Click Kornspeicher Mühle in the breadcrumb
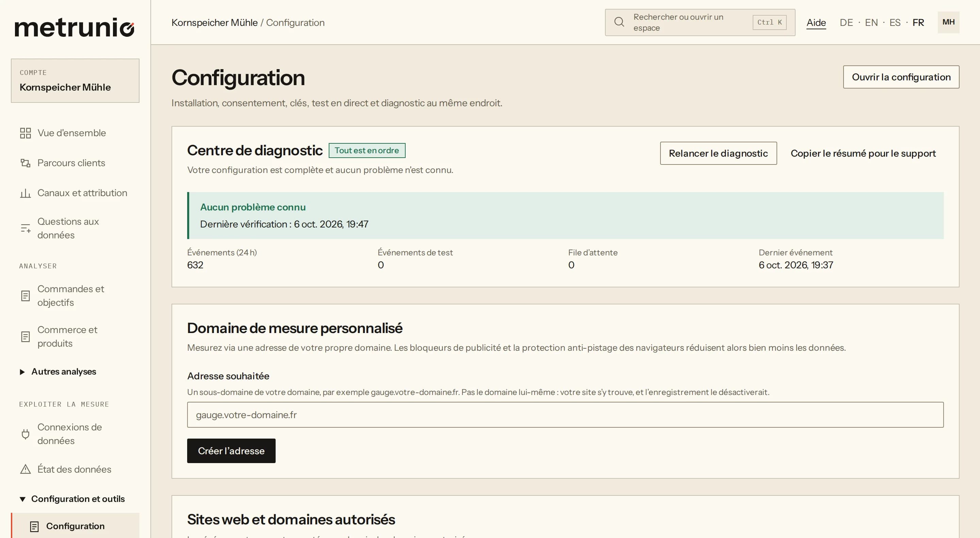This screenshot has width=980, height=538. 215,22
